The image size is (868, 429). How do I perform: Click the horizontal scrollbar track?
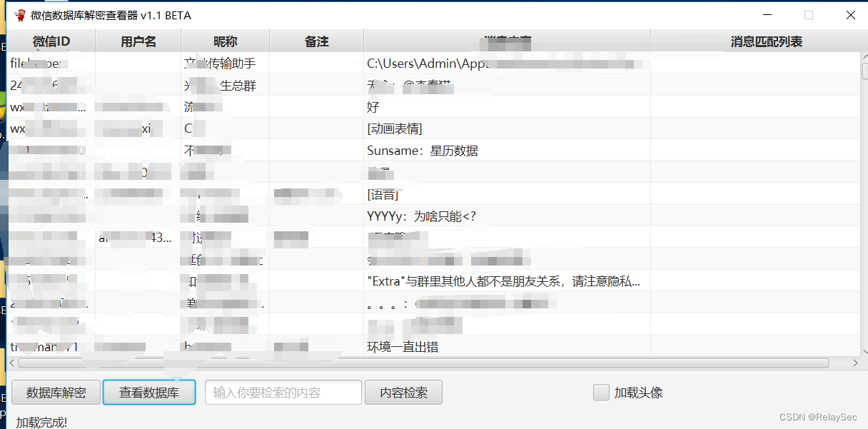pos(428,363)
